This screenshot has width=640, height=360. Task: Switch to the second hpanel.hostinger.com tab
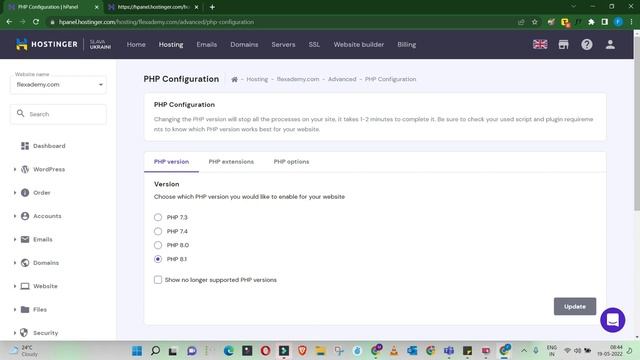click(153, 7)
